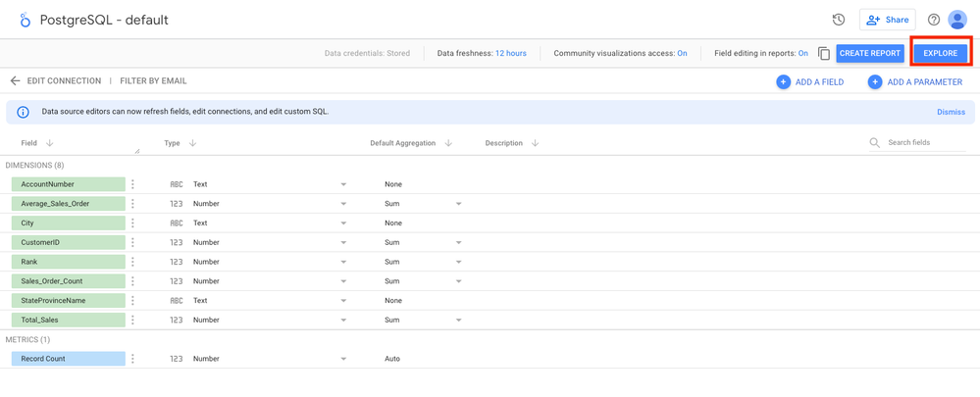Click the Explore button

940,54
